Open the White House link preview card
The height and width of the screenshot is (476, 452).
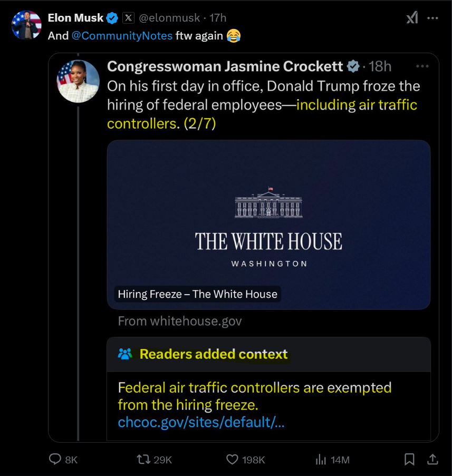pyautogui.click(x=268, y=225)
